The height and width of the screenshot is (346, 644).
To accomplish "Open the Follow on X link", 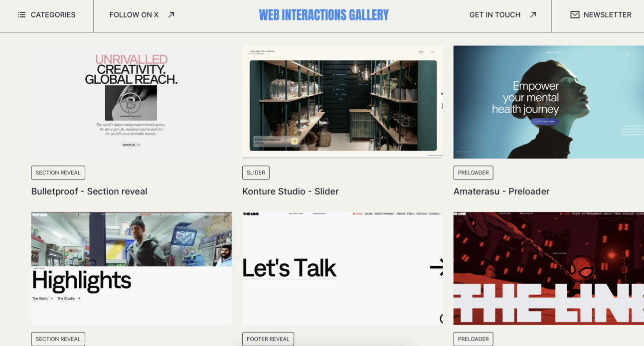I will tap(134, 15).
